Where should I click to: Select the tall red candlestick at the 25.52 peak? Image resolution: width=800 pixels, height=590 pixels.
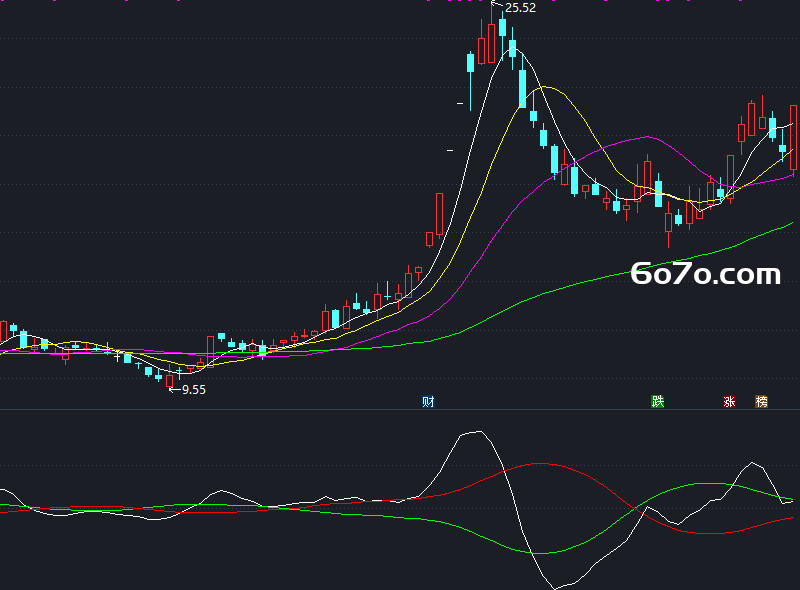point(491,34)
